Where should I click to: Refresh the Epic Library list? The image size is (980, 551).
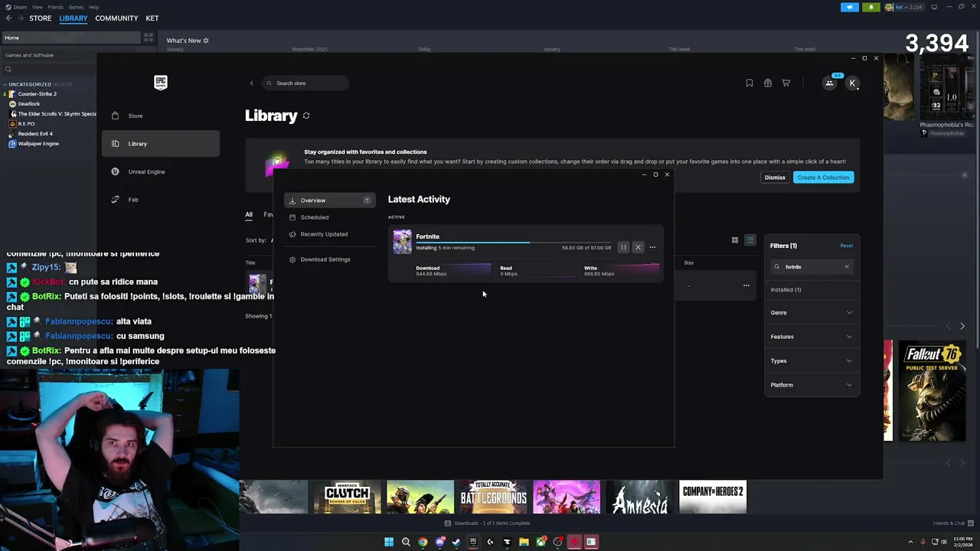(306, 116)
